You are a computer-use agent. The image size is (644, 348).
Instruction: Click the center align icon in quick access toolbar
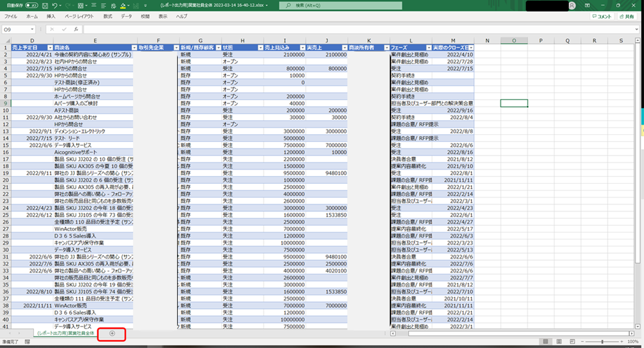click(94, 5)
